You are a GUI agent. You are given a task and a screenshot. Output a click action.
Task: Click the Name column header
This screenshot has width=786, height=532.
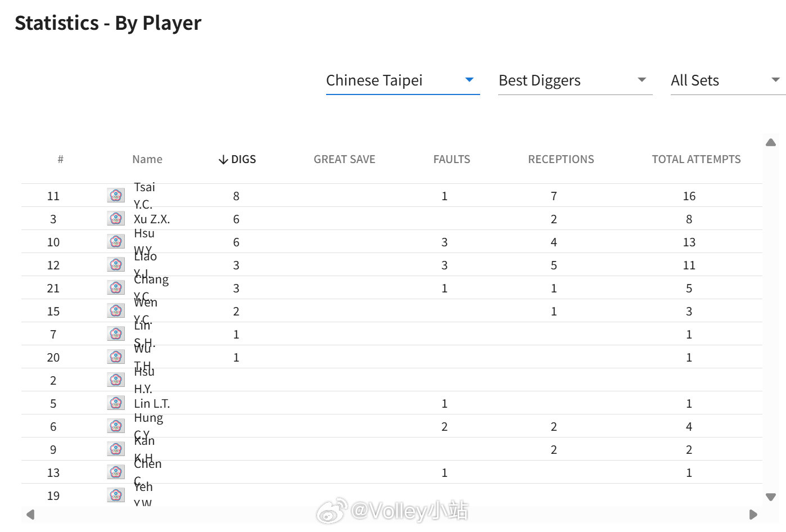click(147, 159)
